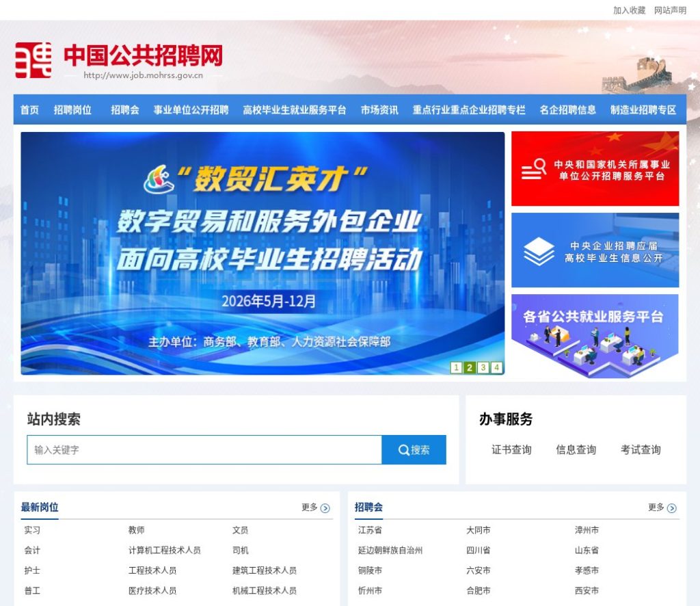The image size is (700, 606).
Task: Go to 高校毕业生就业服务平台
Action: 294,110
